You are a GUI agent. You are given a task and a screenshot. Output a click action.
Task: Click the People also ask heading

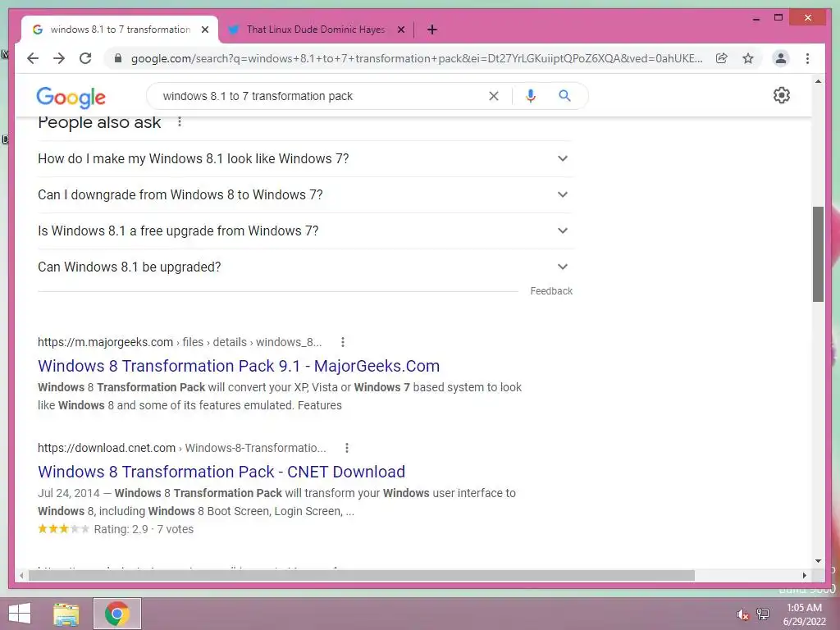(99, 122)
